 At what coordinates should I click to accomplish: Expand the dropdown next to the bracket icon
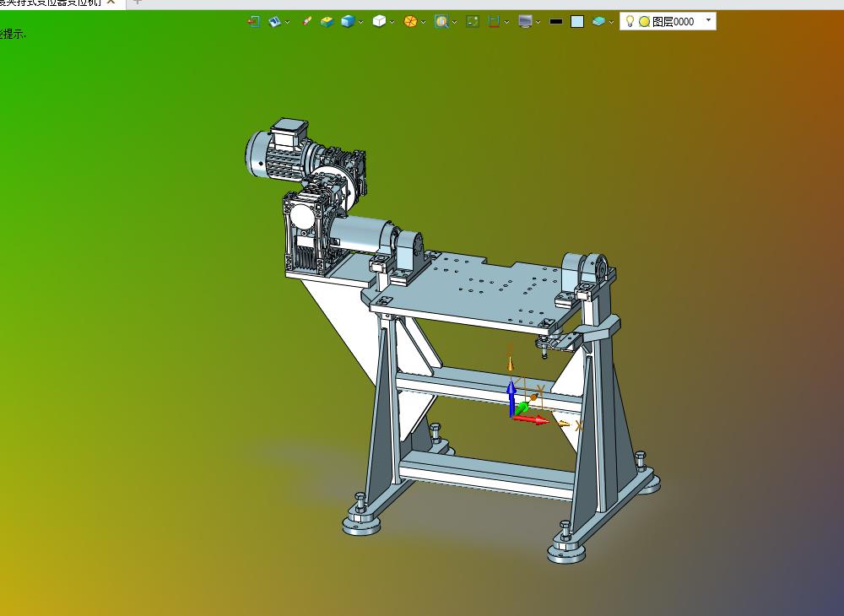click(x=506, y=22)
